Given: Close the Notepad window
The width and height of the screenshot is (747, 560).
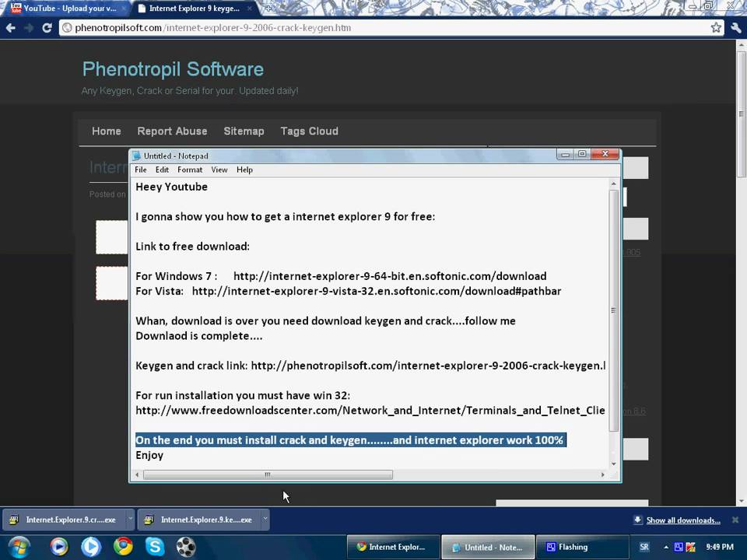Looking at the screenshot, I should pos(605,154).
